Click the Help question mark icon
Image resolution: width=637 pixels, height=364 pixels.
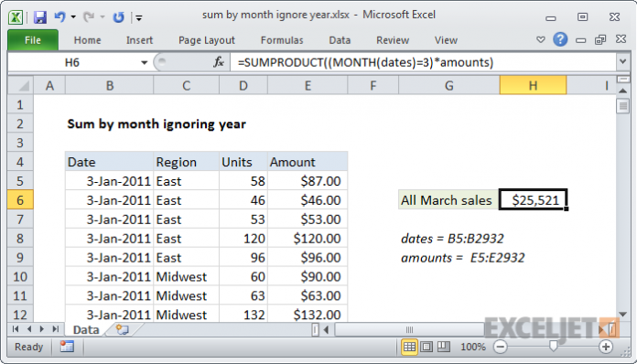click(560, 39)
